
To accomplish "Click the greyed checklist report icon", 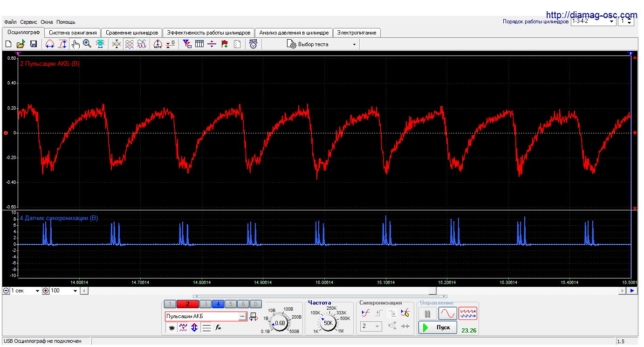I will [237, 44].
